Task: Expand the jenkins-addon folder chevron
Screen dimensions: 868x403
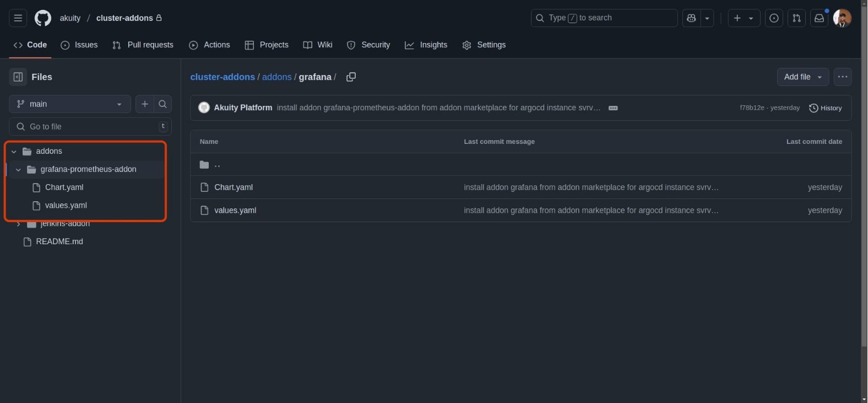Action: click(18, 224)
